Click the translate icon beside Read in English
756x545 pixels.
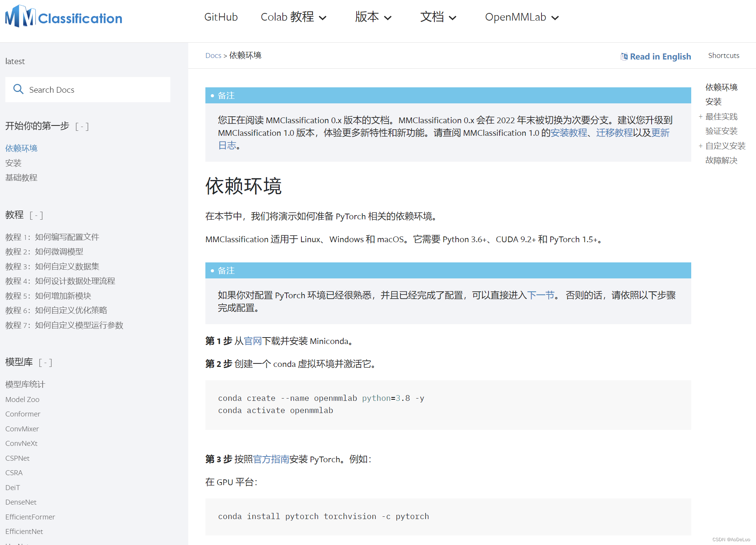pyautogui.click(x=624, y=56)
